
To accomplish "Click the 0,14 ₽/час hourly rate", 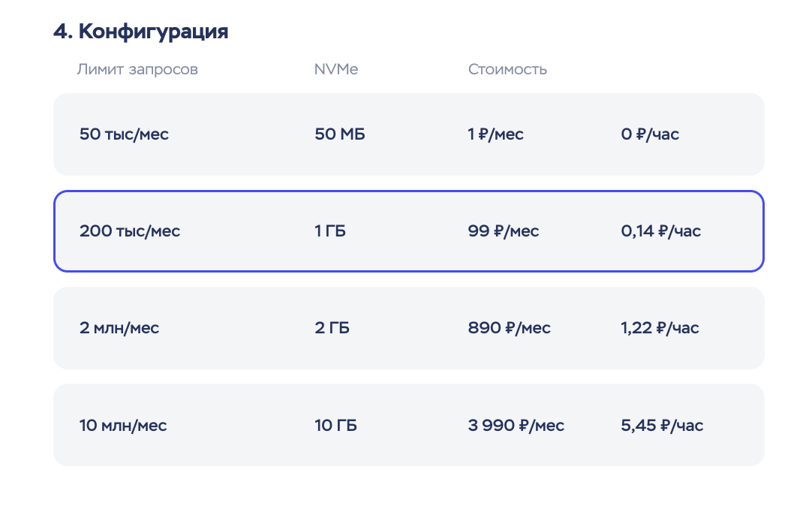I will click(660, 231).
